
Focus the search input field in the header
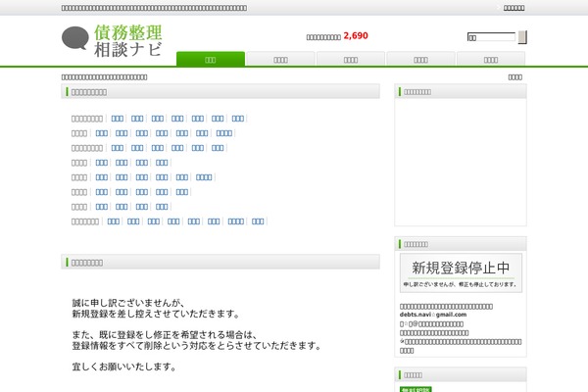tap(491, 37)
